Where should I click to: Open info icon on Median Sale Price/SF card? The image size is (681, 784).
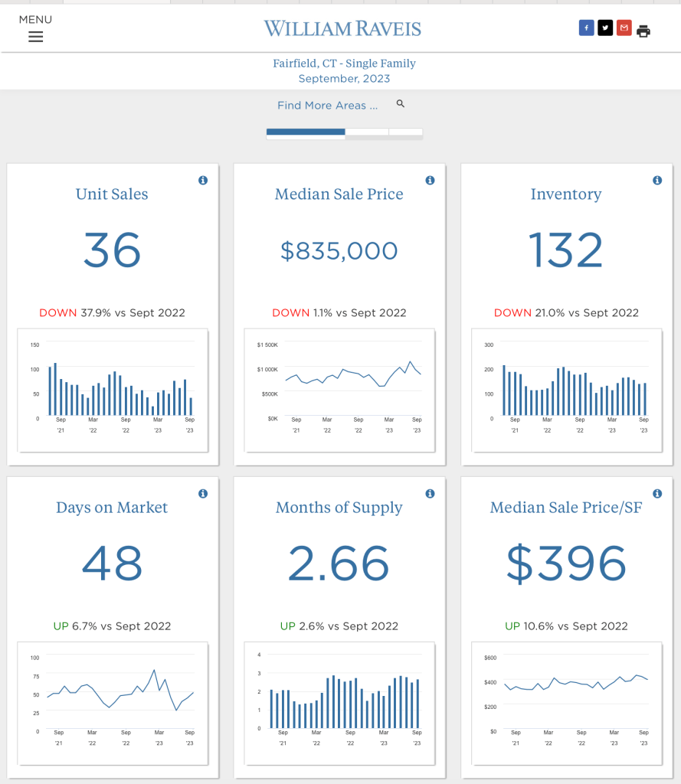click(656, 494)
